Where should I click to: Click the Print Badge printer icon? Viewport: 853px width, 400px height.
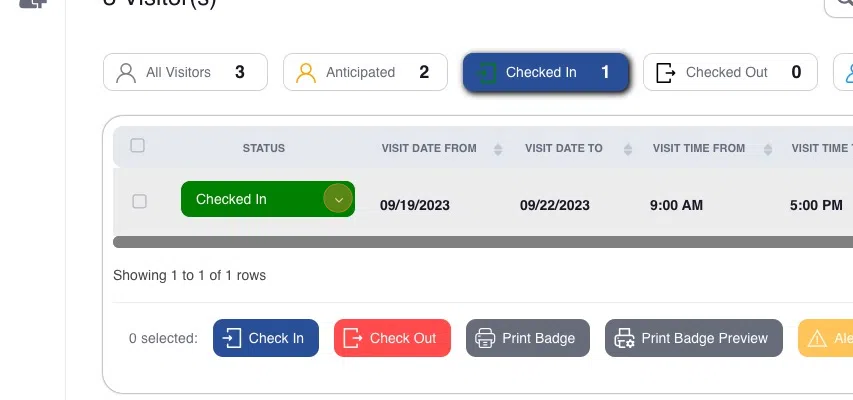[486, 338]
